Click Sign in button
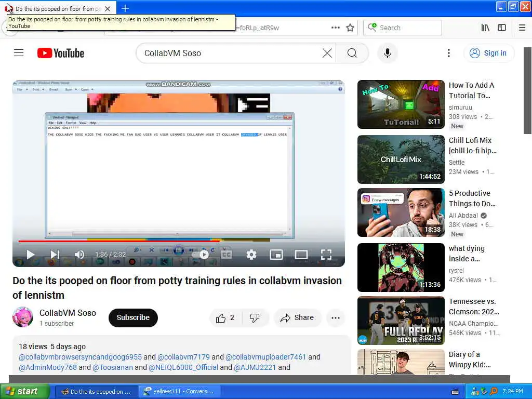This screenshot has width=532, height=399. (488, 53)
